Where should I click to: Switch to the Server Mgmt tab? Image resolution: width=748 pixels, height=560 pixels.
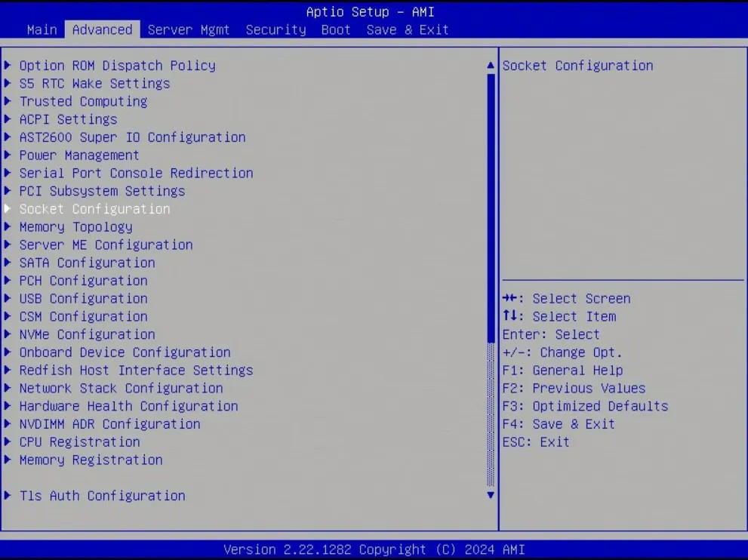pos(189,29)
